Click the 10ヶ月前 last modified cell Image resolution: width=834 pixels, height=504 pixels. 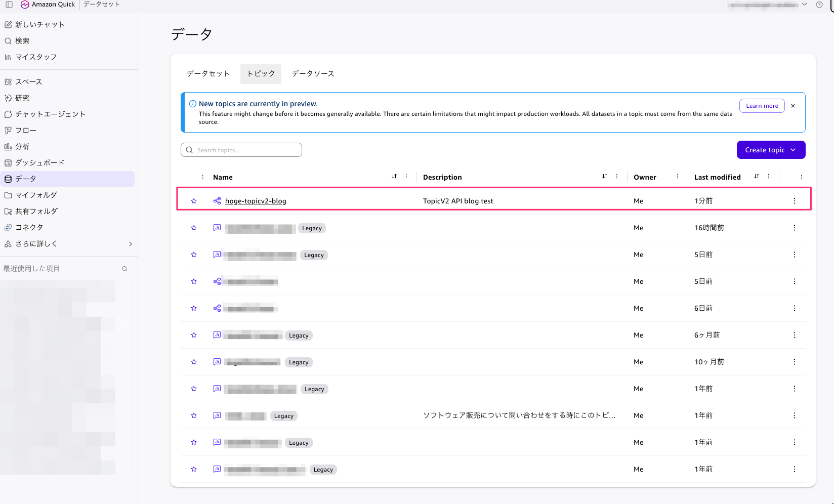pos(709,362)
